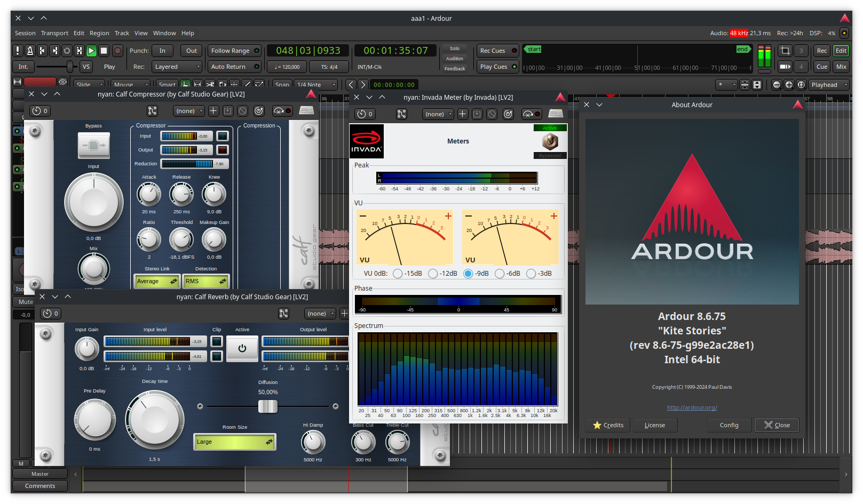Screen dimensions: 863x504
Task: Open the ardour.org link
Action: [x=692, y=407]
